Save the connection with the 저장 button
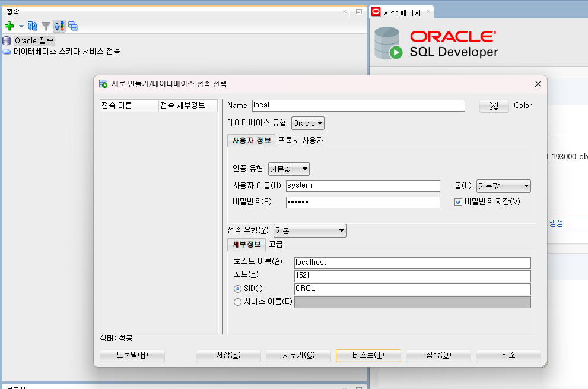This screenshot has width=588, height=389. [x=228, y=355]
